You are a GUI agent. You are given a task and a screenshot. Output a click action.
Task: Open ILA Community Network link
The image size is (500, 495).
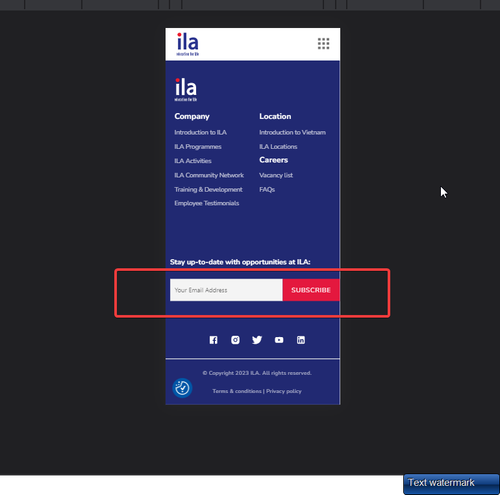[209, 175]
